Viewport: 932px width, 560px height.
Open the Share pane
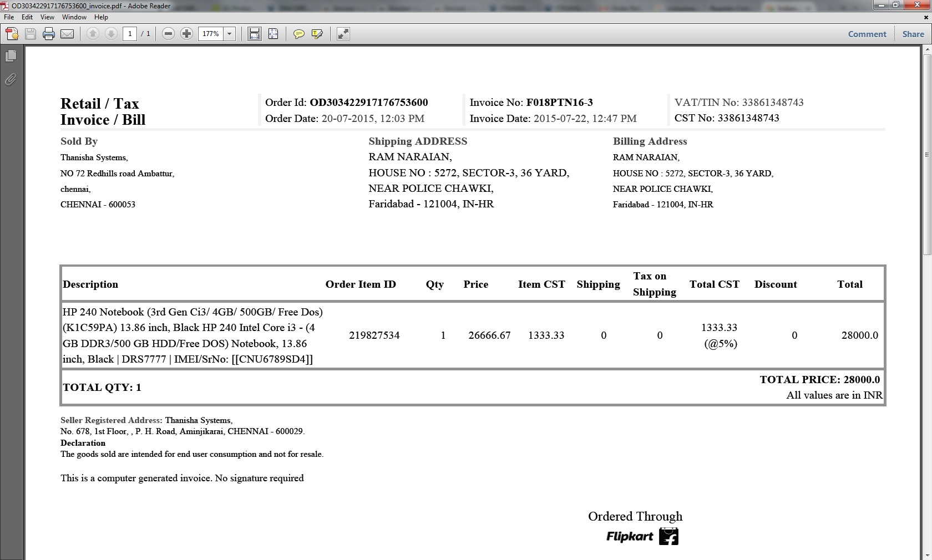point(913,34)
